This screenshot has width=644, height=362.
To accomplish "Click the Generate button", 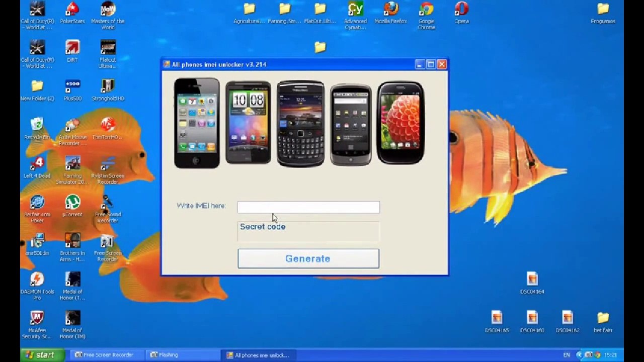I will tap(308, 258).
